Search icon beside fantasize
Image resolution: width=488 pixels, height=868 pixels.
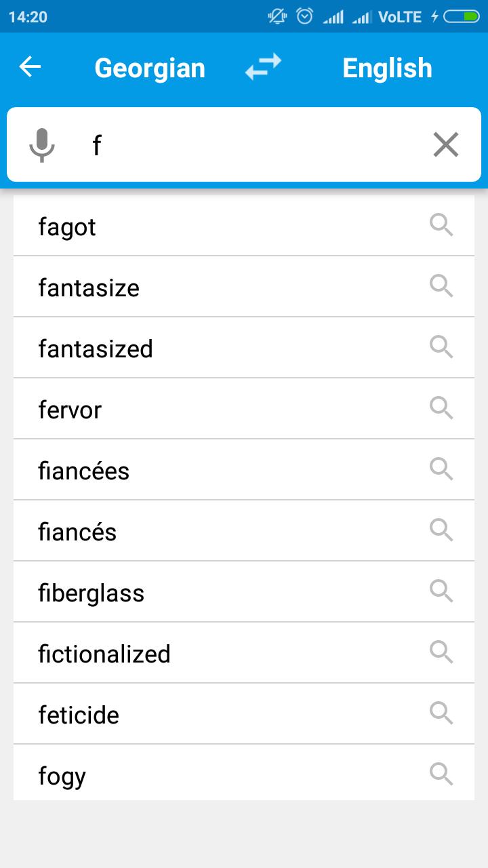tap(441, 285)
